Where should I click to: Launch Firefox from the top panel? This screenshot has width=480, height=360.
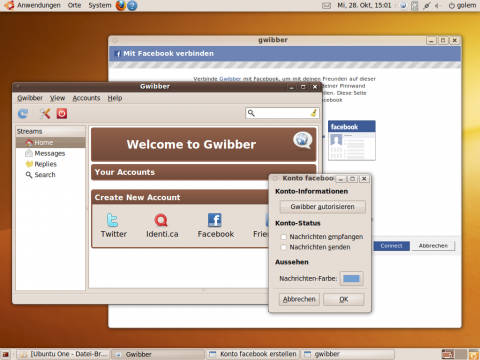(121, 5)
